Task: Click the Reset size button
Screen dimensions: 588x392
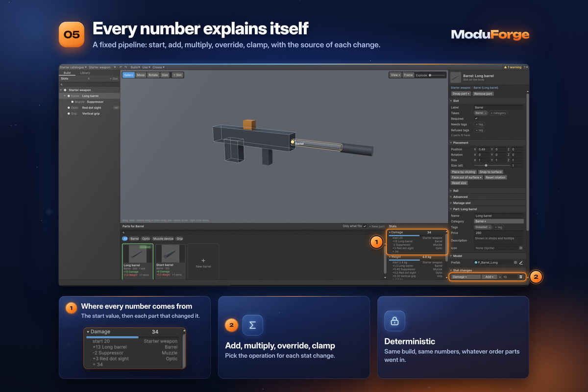Action: [x=459, y=183]
